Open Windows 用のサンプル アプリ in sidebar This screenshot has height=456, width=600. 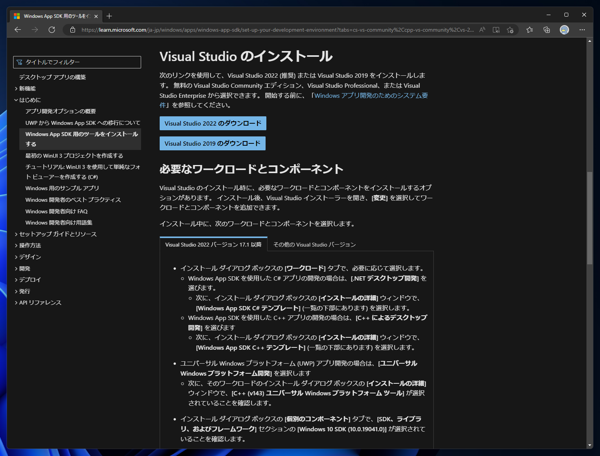tap(62, 188)
